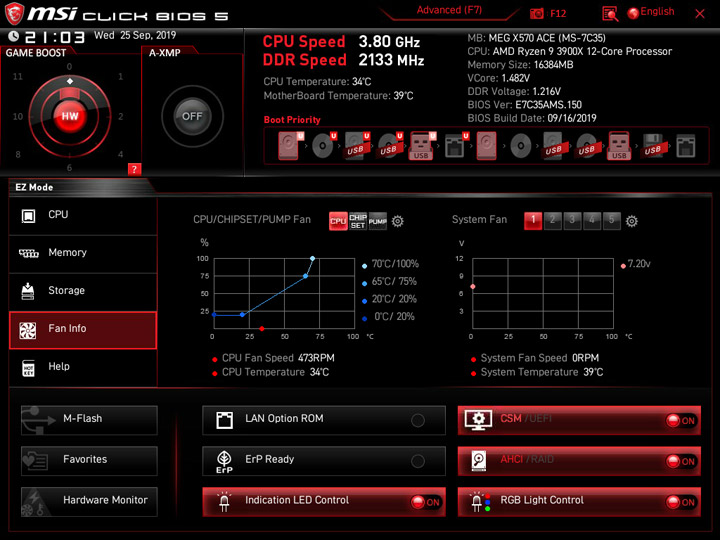720x540 pixels.
Task: Enable LAN Option ROM
Action: 324,420
